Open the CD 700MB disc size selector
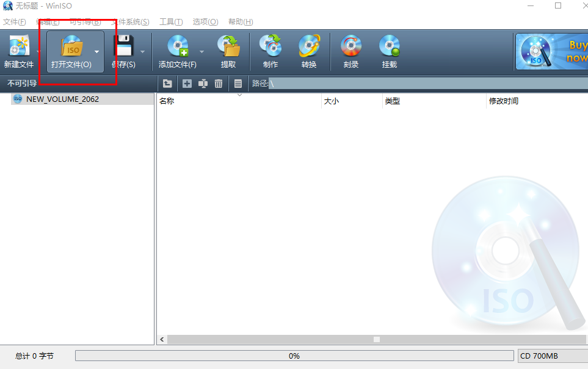The height and width of the screenshot is (369, 588). [x=553, y=356]
